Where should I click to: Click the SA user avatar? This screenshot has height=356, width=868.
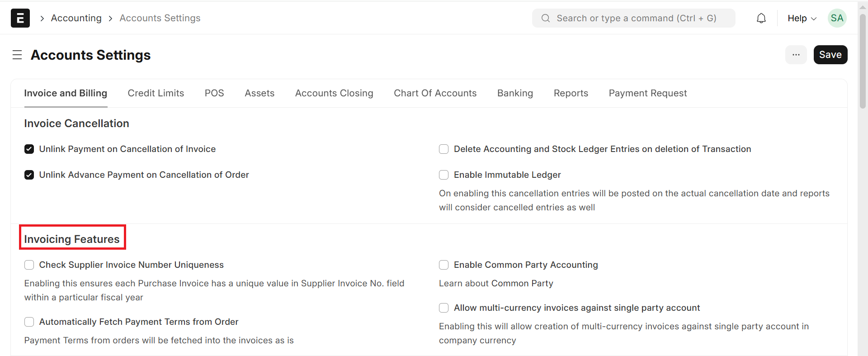point(837,18)
